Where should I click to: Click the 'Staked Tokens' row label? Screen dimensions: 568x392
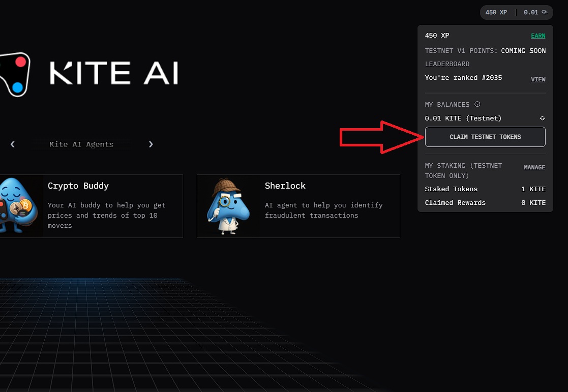[x=451, y=189]
